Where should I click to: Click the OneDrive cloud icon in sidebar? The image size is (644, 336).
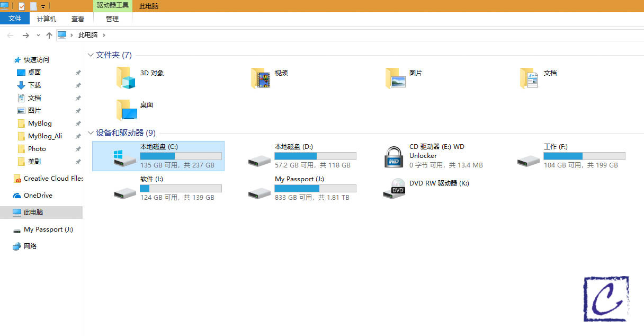pos(17,196)
